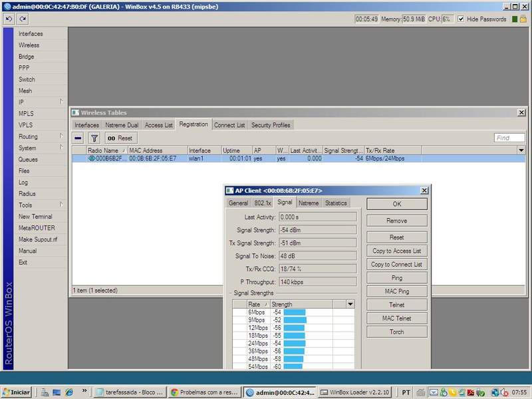Select MAC address 00:0B:6B:2F:05:E7 table cell
532x399 pixels.
158,158
